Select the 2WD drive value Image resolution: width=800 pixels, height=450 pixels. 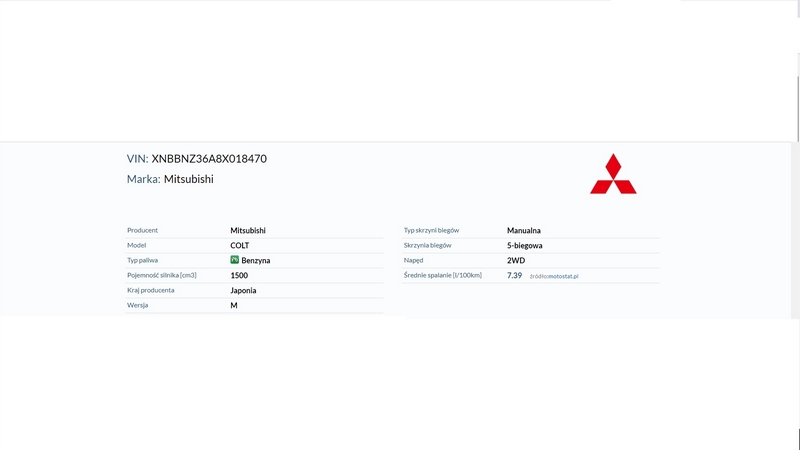516,260
